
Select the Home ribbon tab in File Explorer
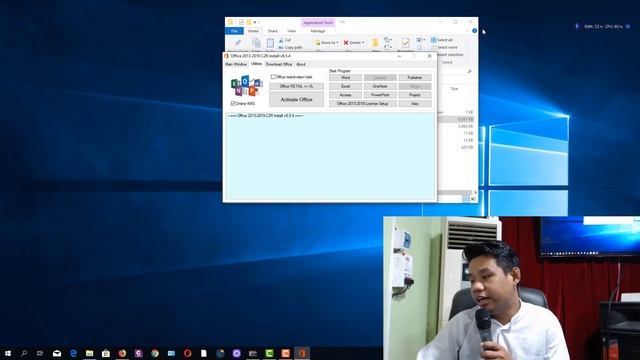[253, 31]
